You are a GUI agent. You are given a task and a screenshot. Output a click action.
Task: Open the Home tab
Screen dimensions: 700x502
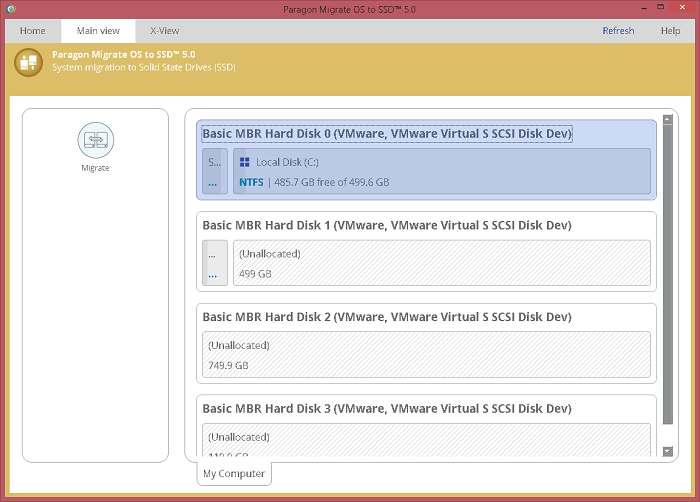click(33, 31)
